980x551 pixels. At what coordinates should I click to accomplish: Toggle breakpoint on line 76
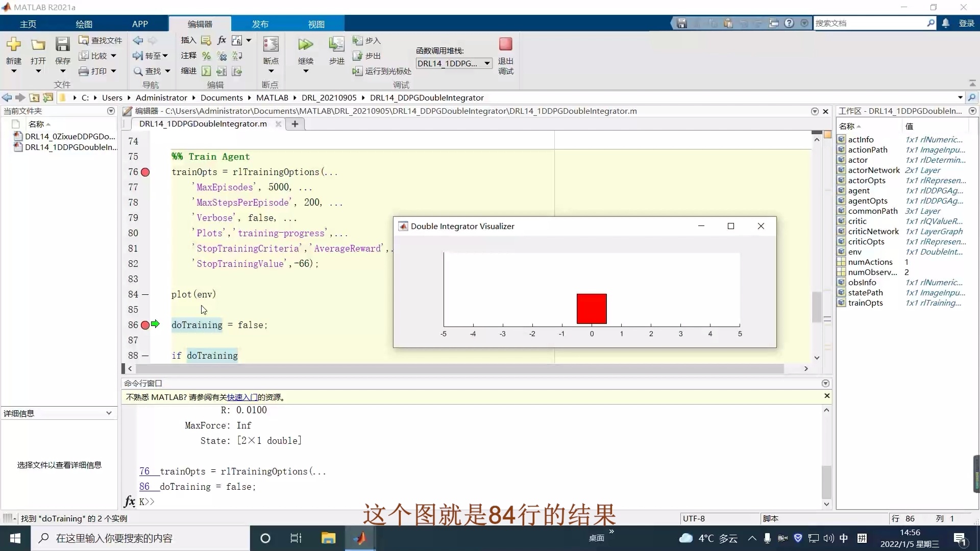pyautogui.click(x=145, y=172)
